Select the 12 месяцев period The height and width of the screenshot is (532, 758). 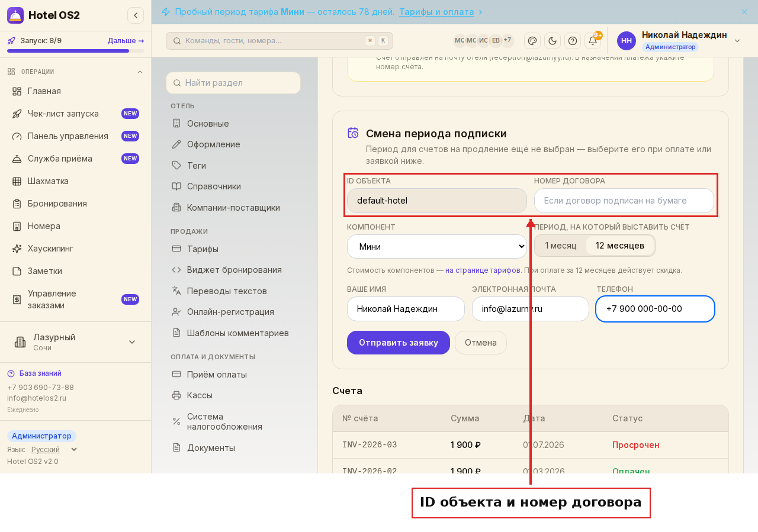tap(620, 246)
